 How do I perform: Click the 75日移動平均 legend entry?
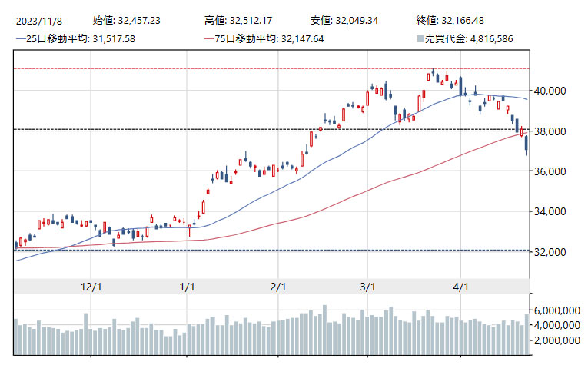(x=264, y=38)
